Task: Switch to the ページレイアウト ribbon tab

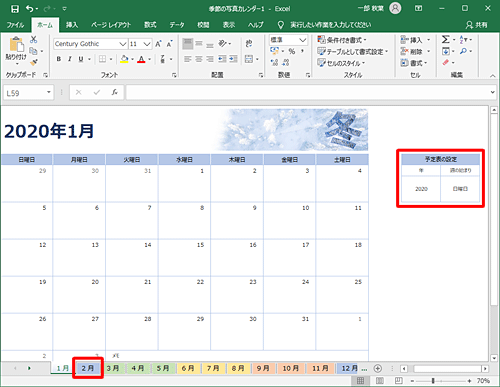Action: point(111,25)
